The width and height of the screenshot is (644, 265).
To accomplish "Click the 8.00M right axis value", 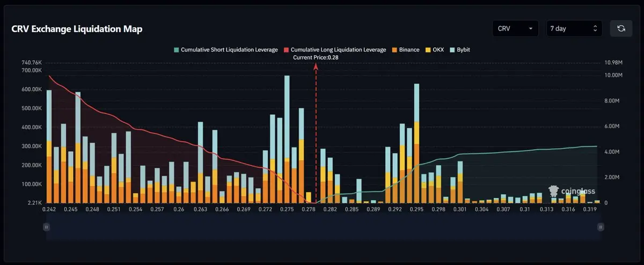I will coord(611,101).
